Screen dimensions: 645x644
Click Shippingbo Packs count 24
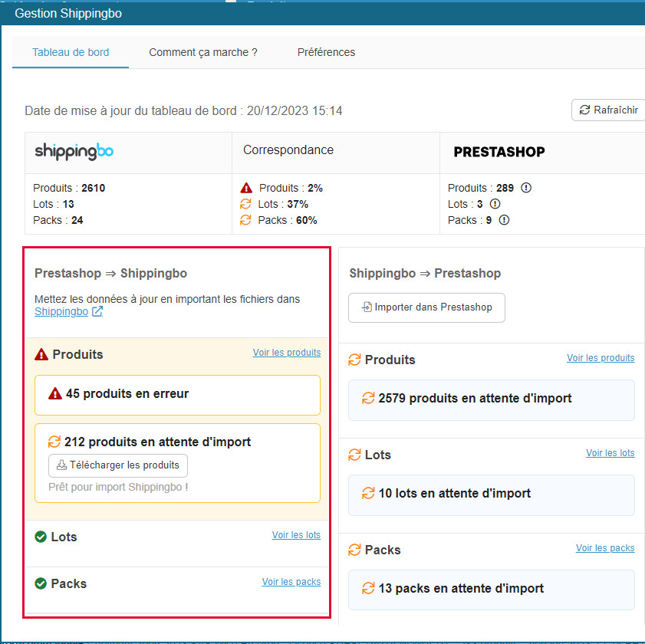pos(77,220)
